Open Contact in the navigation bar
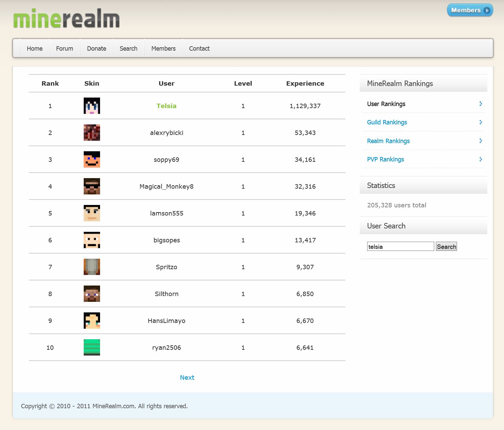This screenshot has width=504, height=430. pyautogui.click(x=199, y=49)
